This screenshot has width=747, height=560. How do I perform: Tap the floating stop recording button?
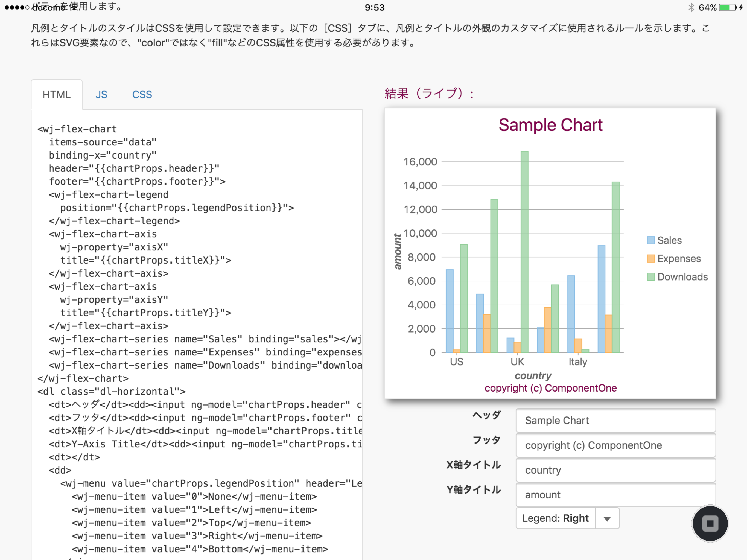click(x=710, y=523)
